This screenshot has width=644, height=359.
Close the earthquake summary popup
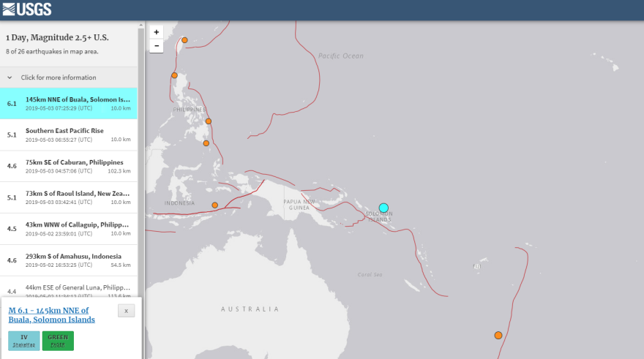[126, 311]
